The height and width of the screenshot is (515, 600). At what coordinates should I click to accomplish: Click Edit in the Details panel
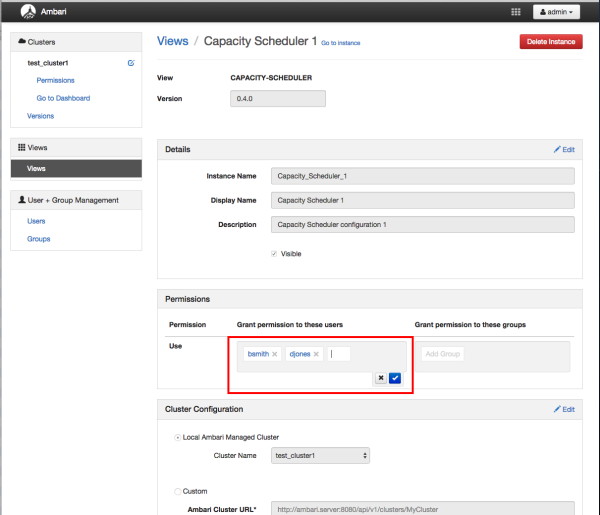click(x=564, y=150)
